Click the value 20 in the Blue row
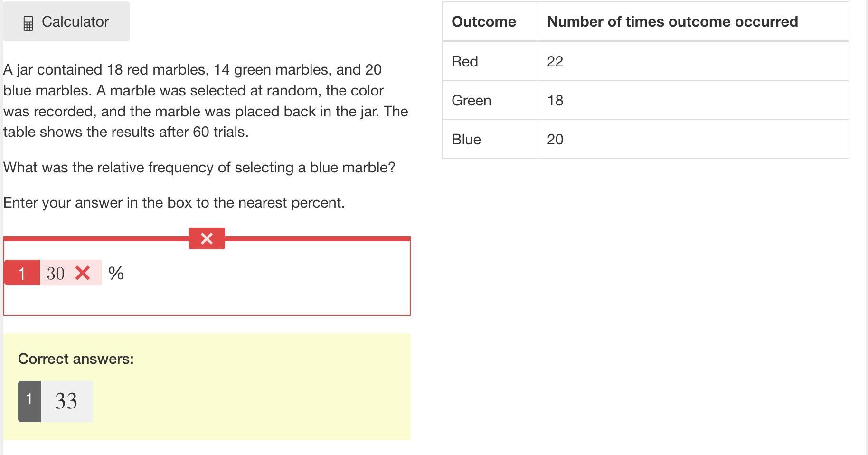The width and height of the screenshot is (868, 455). (555, 139)
